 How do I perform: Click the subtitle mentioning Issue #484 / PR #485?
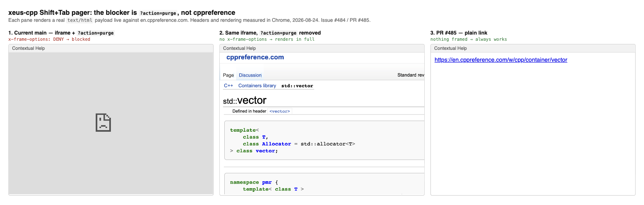[189, 20]
